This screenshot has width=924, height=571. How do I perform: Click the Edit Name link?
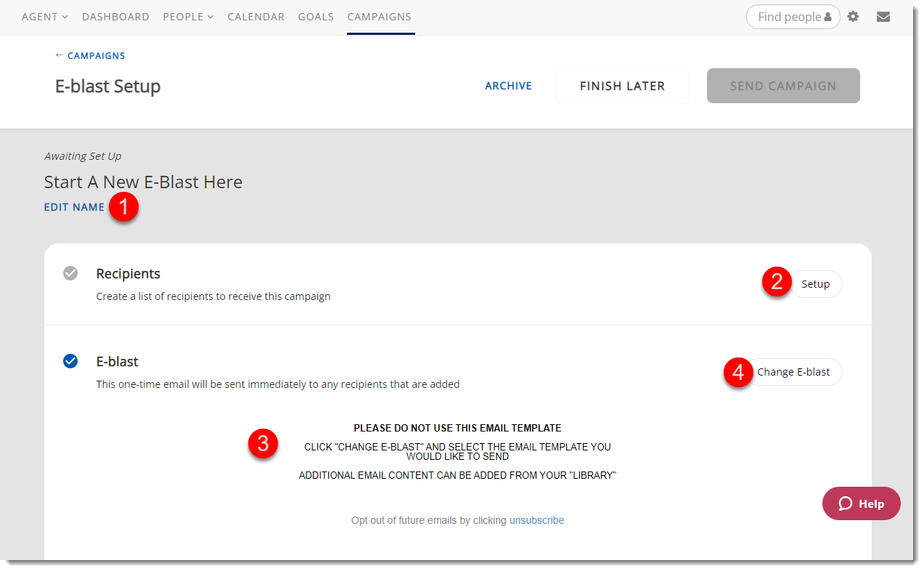[74, 207]
